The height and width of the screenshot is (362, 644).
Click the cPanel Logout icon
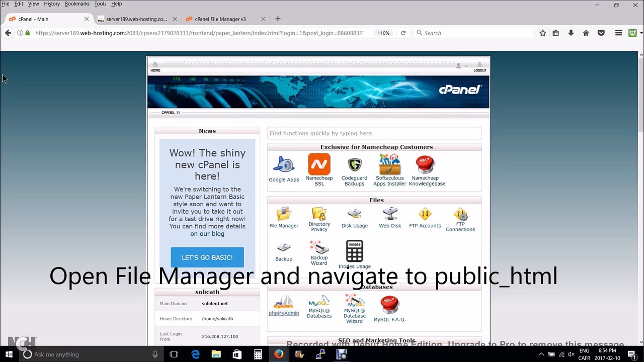479,67
